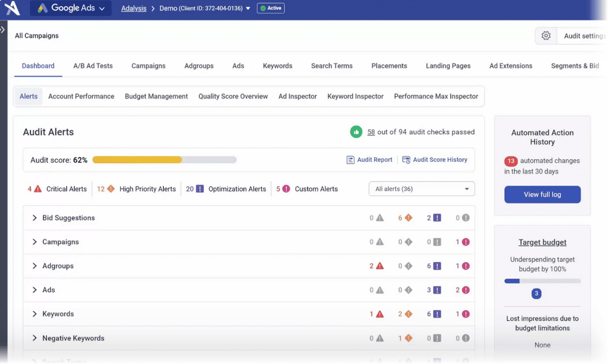Open the Audit settings gear icon

[546, 35]
